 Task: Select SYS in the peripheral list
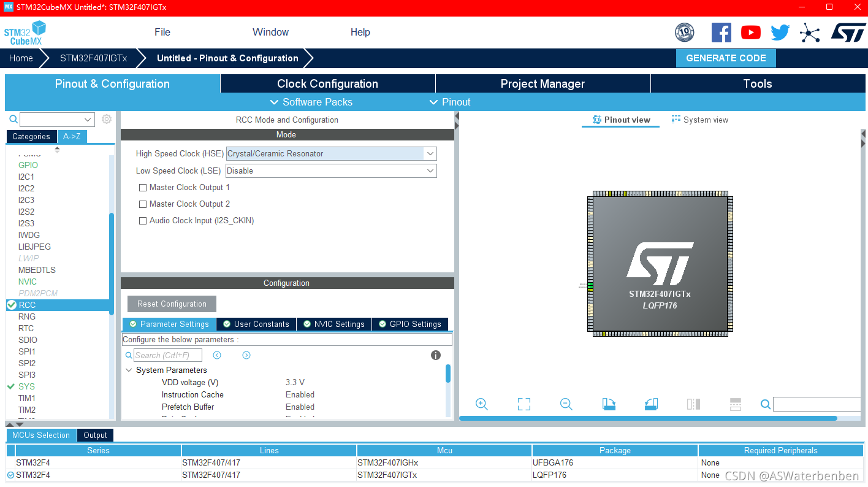point(26,386)
